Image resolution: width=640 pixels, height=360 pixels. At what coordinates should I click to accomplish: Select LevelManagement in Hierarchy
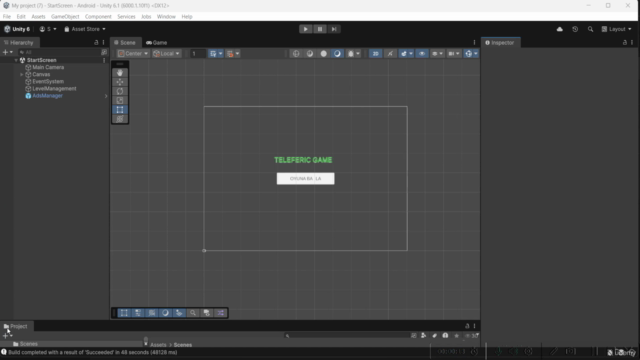point(54,89)
